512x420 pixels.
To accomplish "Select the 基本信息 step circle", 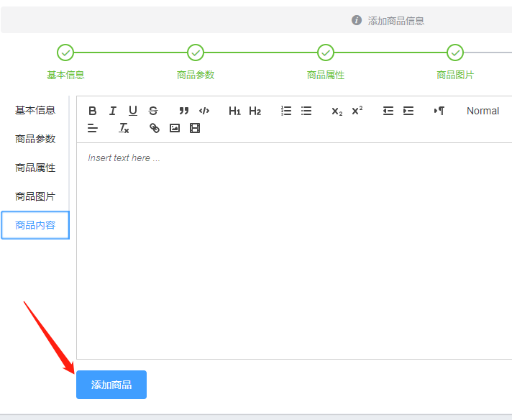I will coord(65,52).
